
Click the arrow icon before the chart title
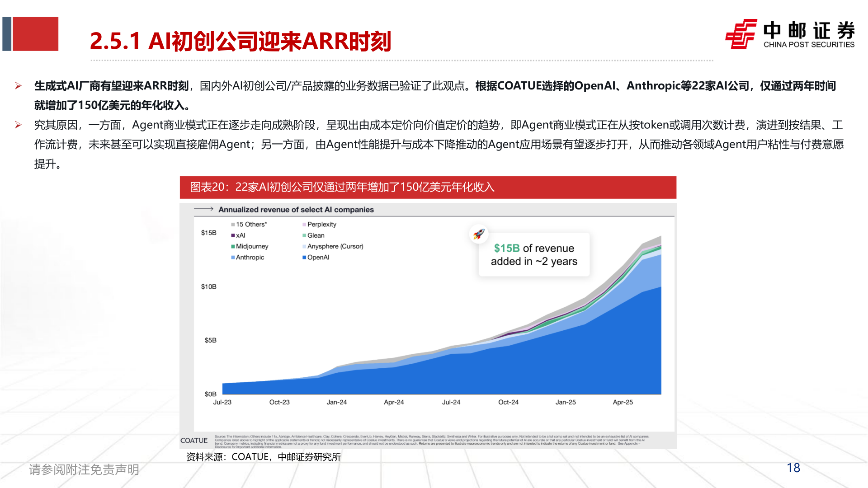click(203, 209)
